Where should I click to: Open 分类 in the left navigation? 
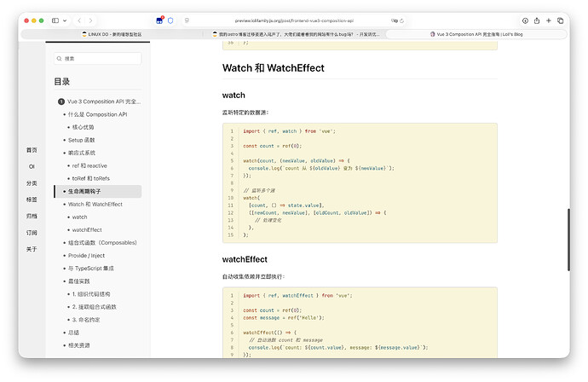32,183
